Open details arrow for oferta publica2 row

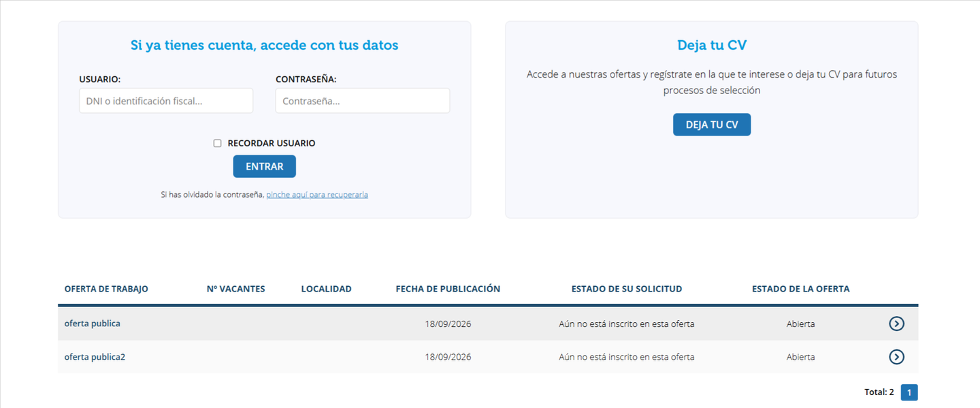pyautogui.click(x=896, y=356)
